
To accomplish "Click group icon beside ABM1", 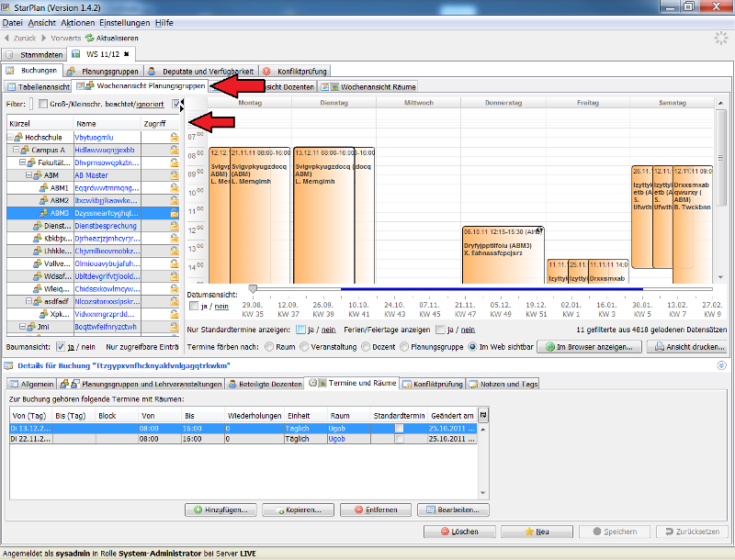I will point(43,188).
